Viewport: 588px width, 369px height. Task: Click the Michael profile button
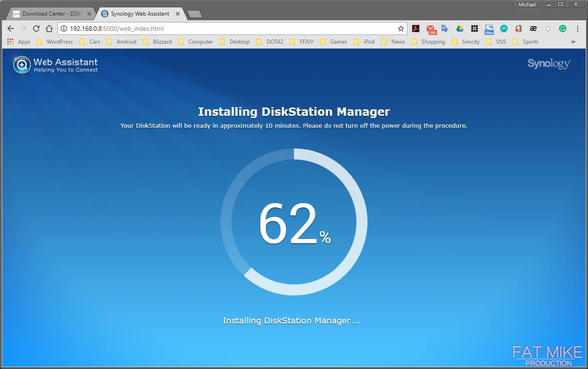(527, 4)
